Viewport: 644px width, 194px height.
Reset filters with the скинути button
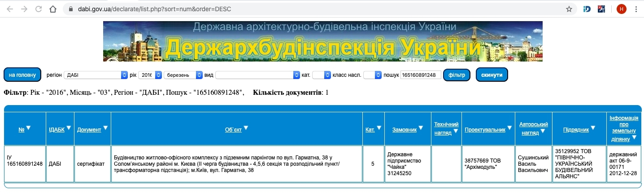[492, 75]
